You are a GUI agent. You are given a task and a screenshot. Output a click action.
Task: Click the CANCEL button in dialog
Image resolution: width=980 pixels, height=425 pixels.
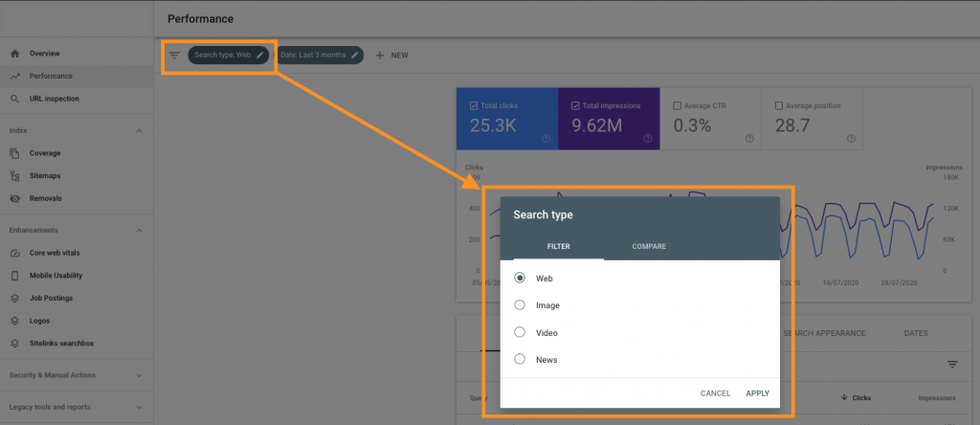coord(715,393)
